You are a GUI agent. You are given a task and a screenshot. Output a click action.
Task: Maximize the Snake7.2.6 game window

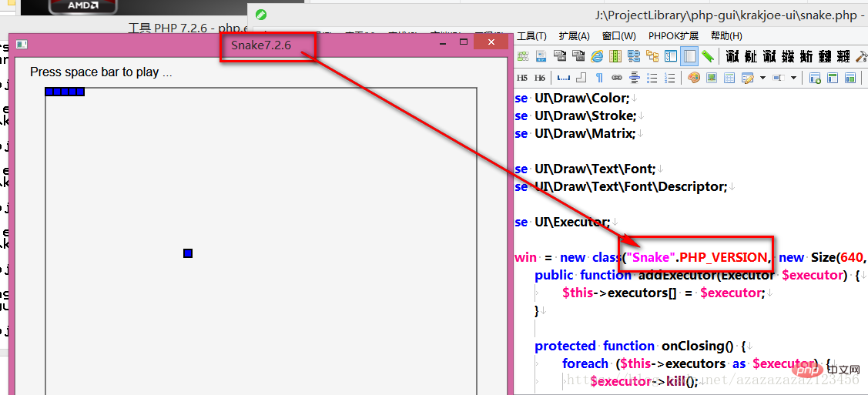(x=464, y=43)
